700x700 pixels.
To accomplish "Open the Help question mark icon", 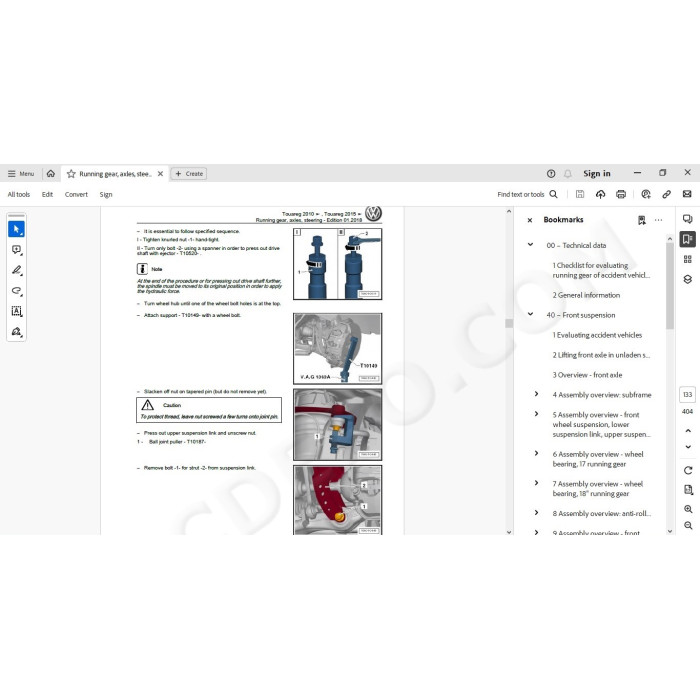I will coord(551,174).
